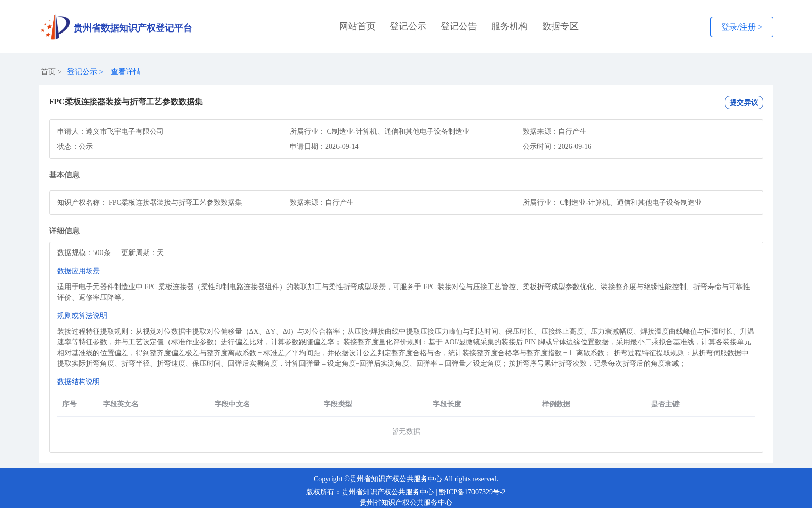
Task: Click the 字段长度 column header
Action: click(x=447, y=404)
